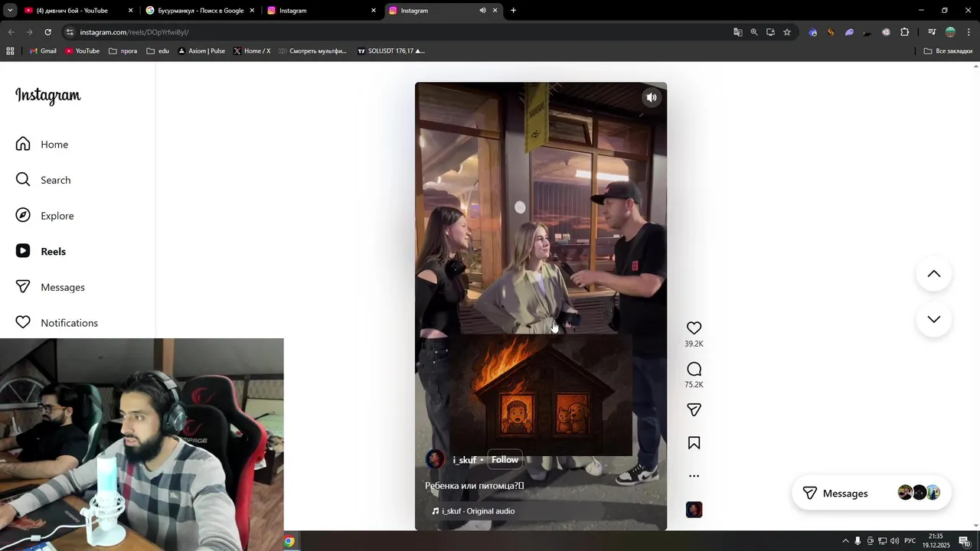Switch to the first Instagram tab
The image size is (980, 551).
[x=322, y=11]
